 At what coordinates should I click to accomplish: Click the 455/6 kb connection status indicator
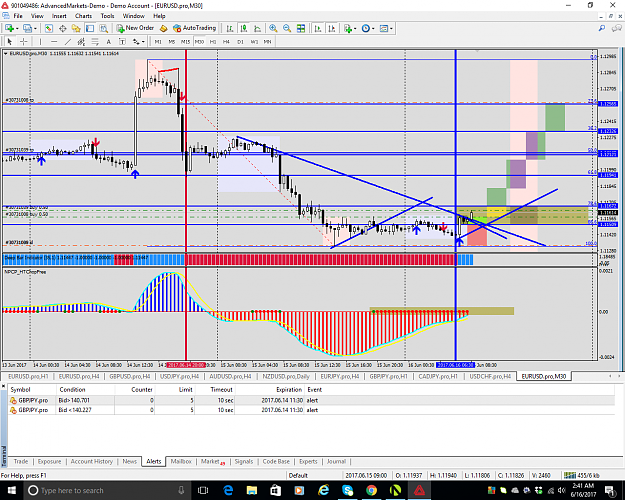click(582, 475)
